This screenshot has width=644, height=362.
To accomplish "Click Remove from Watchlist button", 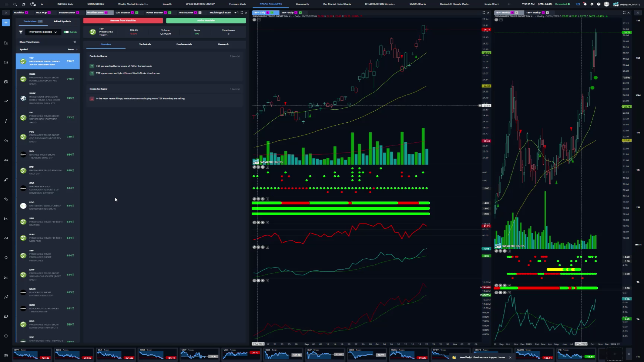I will (123, 20).
